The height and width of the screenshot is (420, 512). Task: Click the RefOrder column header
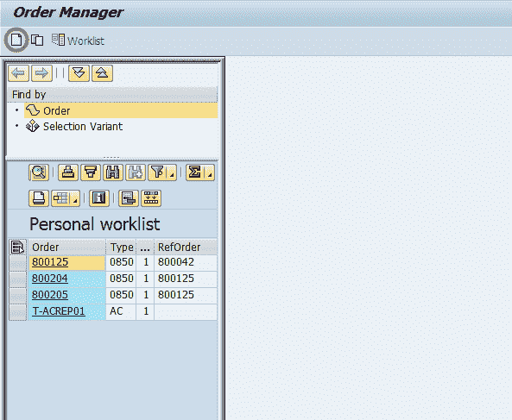tap(186, 247)
